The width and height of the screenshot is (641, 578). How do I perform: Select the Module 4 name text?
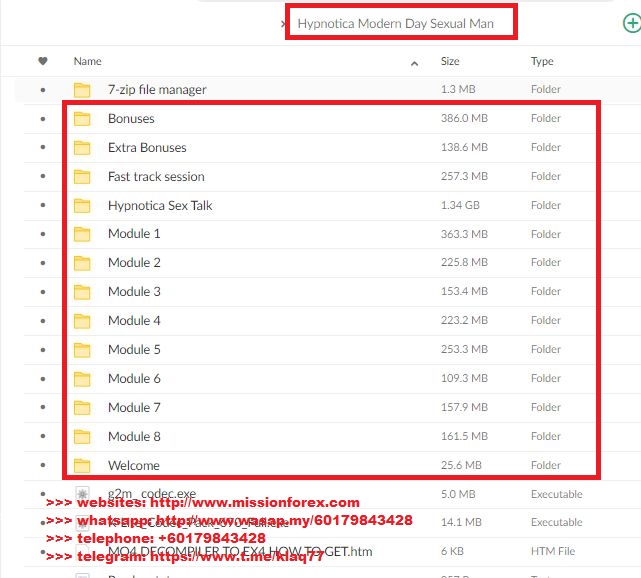[x=134, y=321]
